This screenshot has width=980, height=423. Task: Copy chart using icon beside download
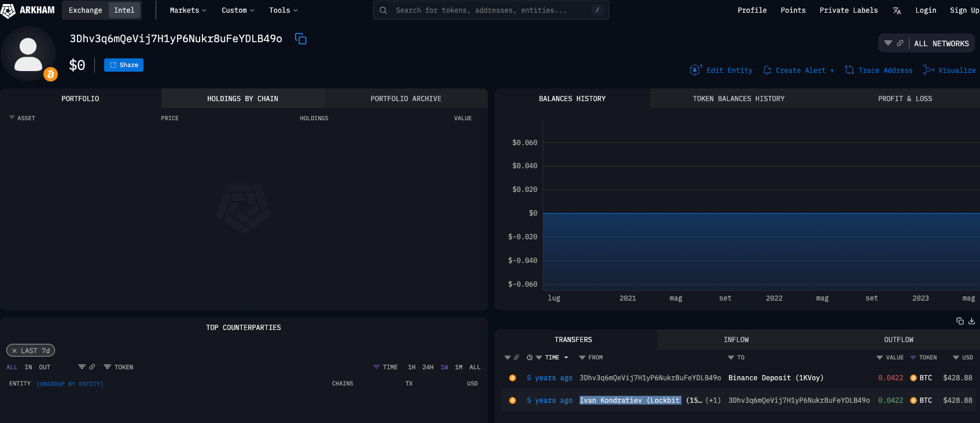960,321
